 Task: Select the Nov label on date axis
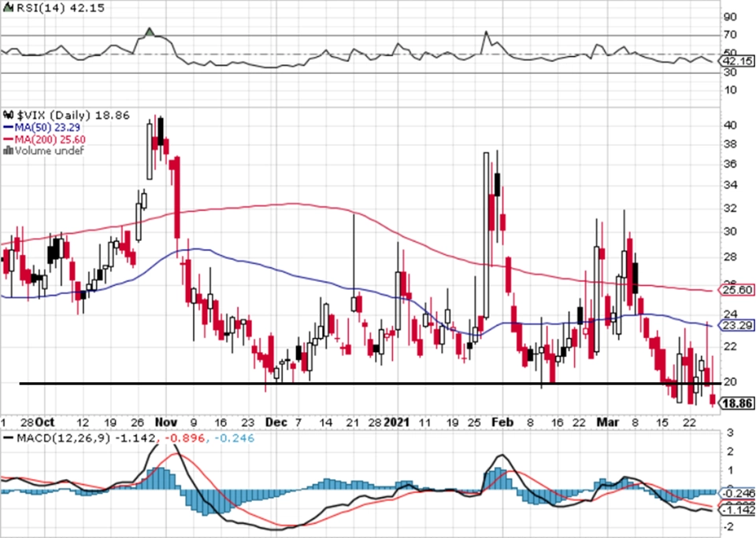(x=166, y=422)
